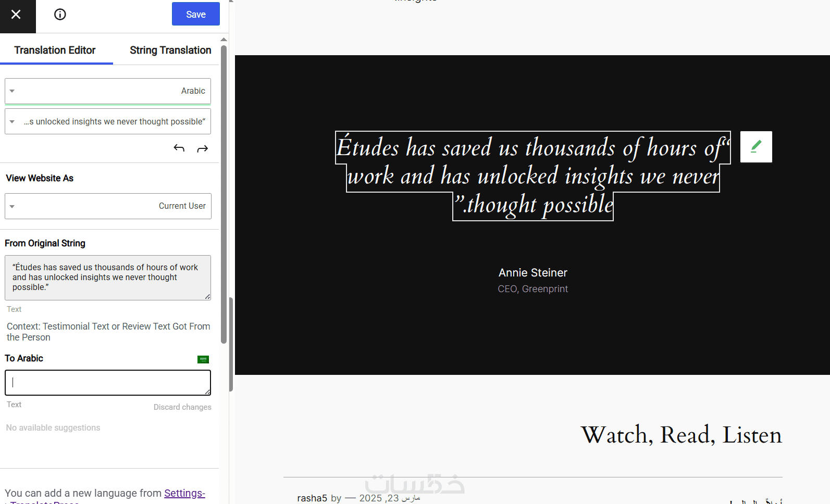Click the 'CEO, Greenprint' caption
The width and height of the screenshot is (830, 504).
point(533,289)
